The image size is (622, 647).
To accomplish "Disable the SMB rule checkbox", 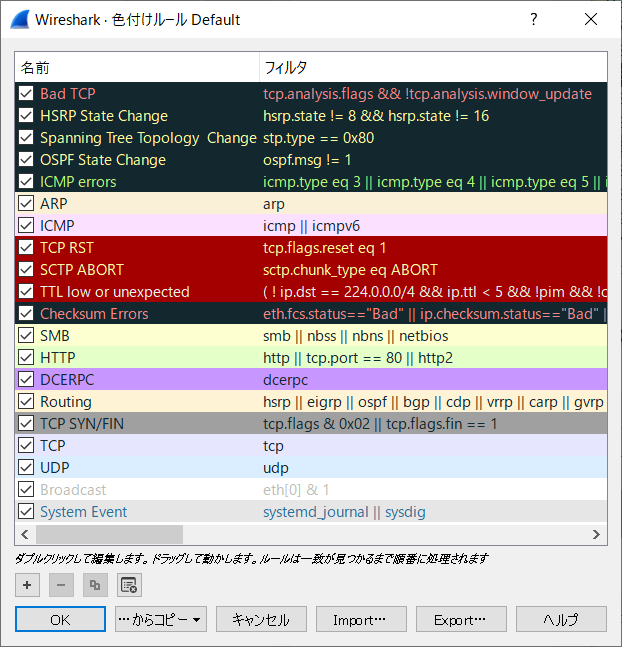I will click(26, 335).
